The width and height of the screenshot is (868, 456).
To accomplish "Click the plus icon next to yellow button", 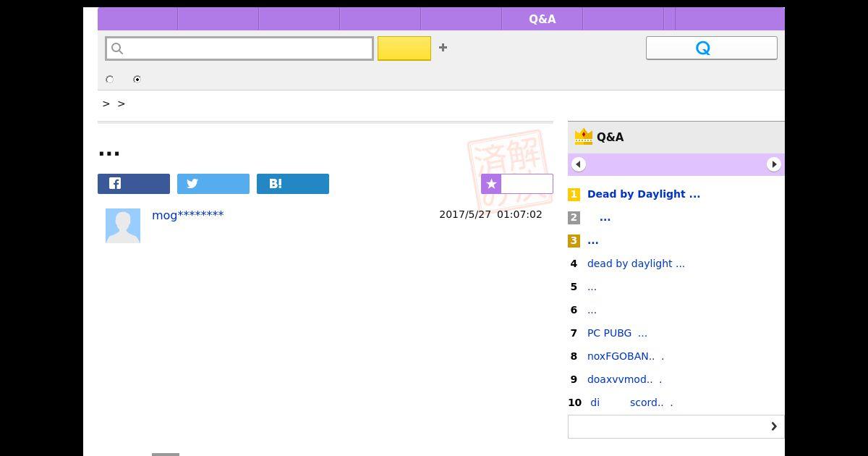I will (x=443, y=48).
